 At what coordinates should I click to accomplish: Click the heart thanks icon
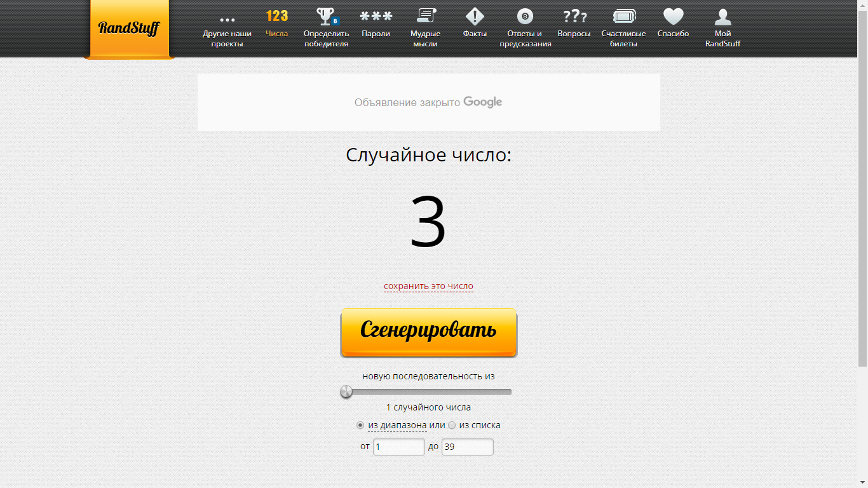(674, 17)
